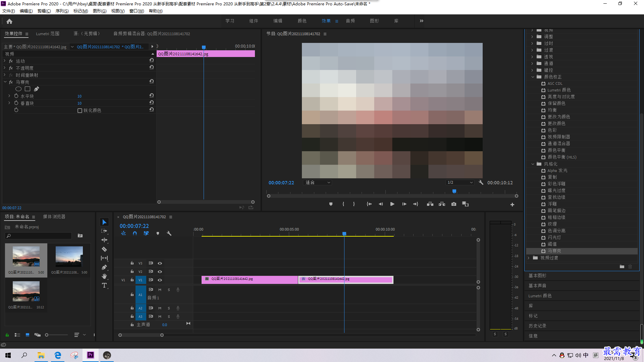Toggle animation stopwatch for horizontal blocks
644x362 pixels.
point(16,96)
